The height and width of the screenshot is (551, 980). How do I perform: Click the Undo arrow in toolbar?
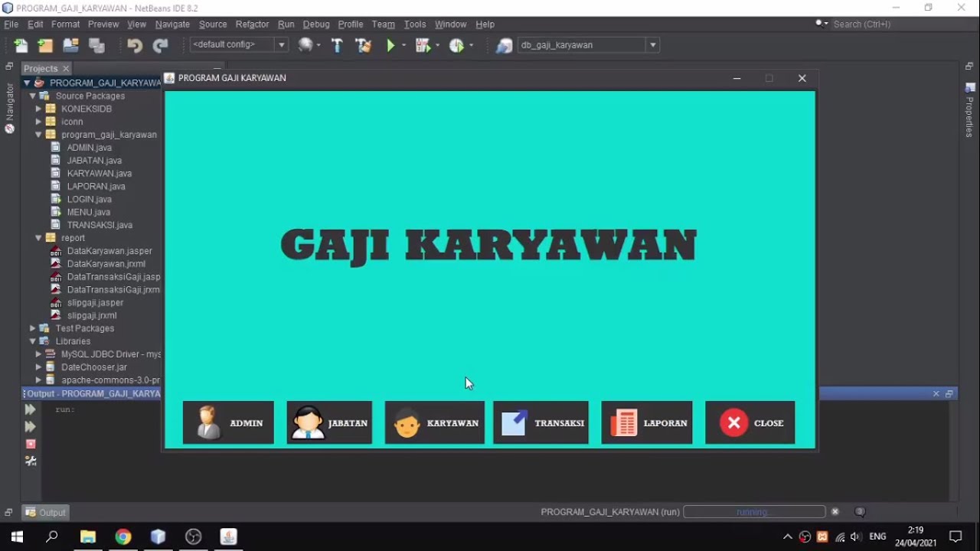coord(135,45)
